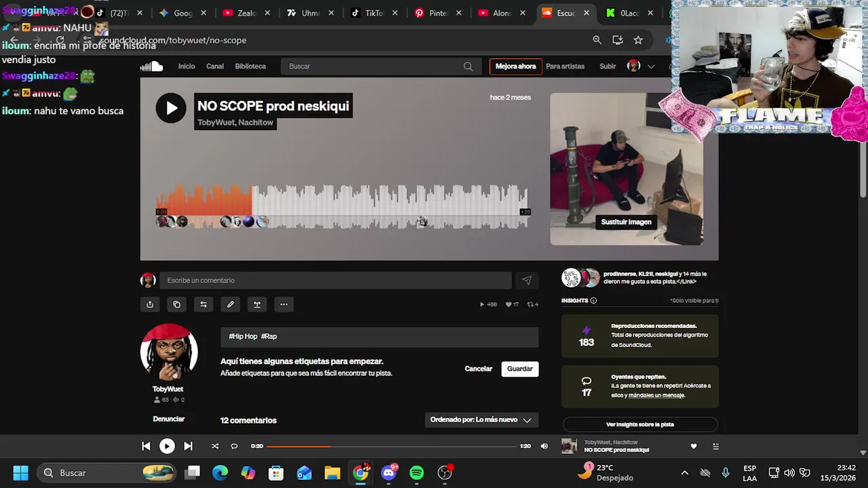Like current track with heart in player bar

tap(693, 446)
